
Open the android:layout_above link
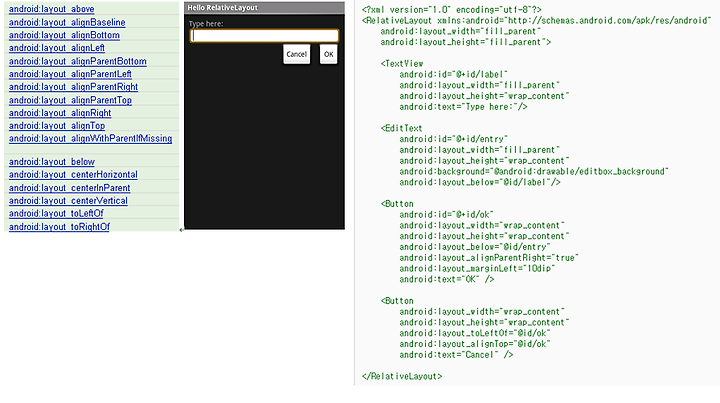point(51,9)
